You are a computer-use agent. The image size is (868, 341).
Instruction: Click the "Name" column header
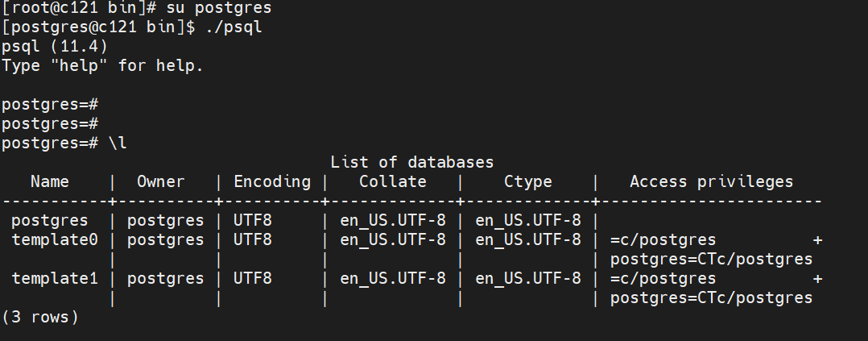[x=50, y=182]
